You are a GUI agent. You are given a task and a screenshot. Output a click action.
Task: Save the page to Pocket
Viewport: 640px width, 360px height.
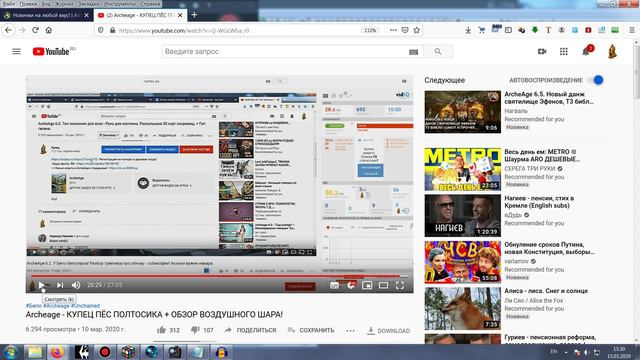[405, 30]
